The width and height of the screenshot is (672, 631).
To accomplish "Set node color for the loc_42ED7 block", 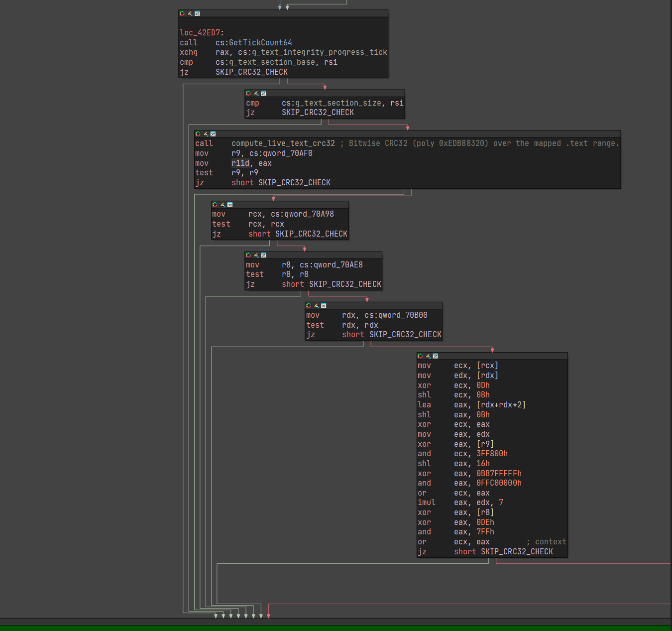I will click(182, 13).
